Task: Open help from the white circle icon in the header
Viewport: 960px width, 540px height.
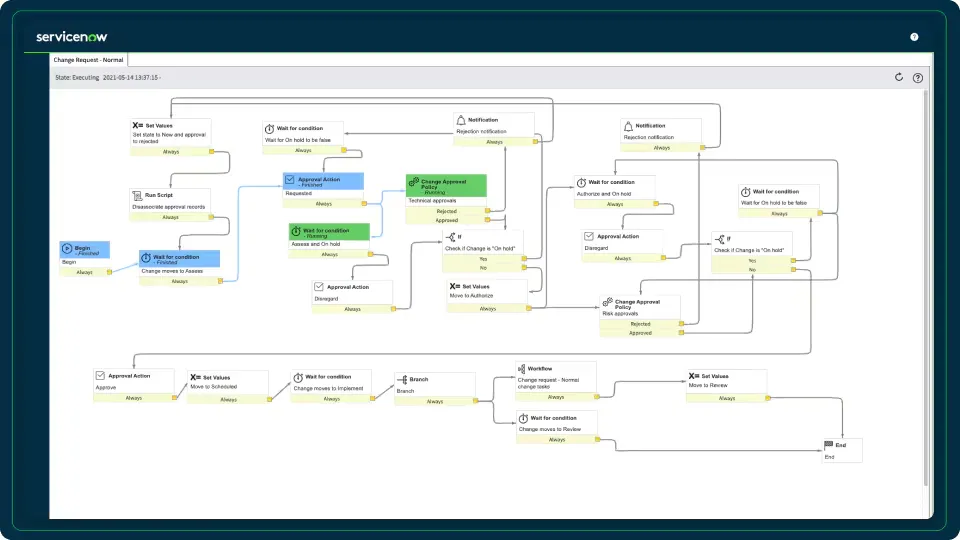Action: pyautogui.click(x=914, y=37)
